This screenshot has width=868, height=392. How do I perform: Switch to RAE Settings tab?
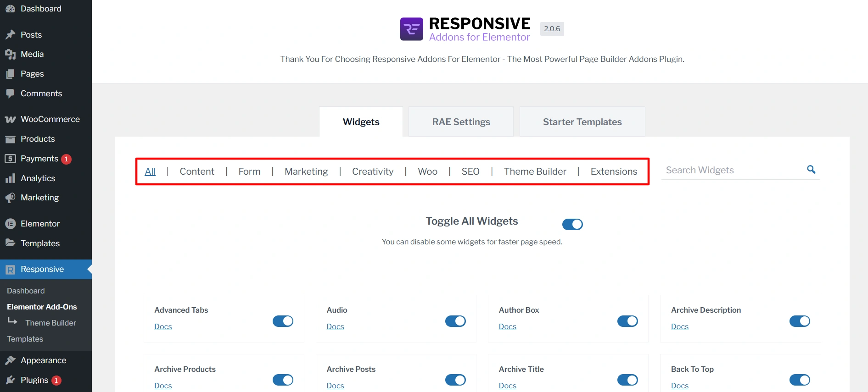click(x=461, y=122)
